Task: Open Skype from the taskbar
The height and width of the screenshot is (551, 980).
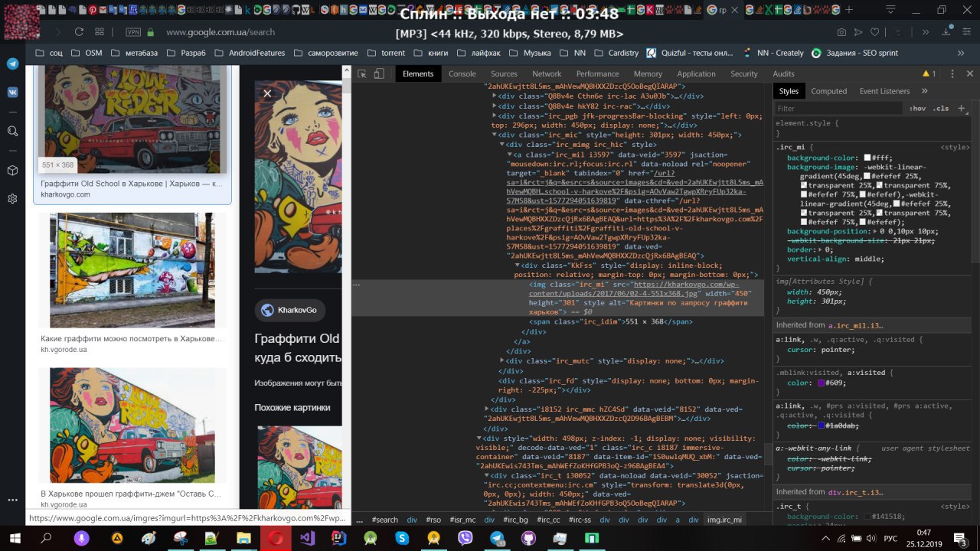Action: (x=402, y=538)
